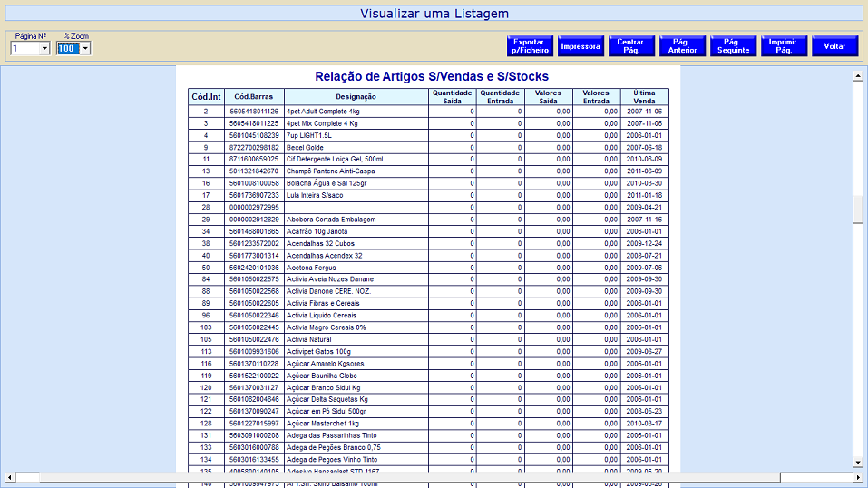This screenshot has height=488, width=868.
Task: Click the horizontal scrollbar left arrow
Action: tap(9, 477)
